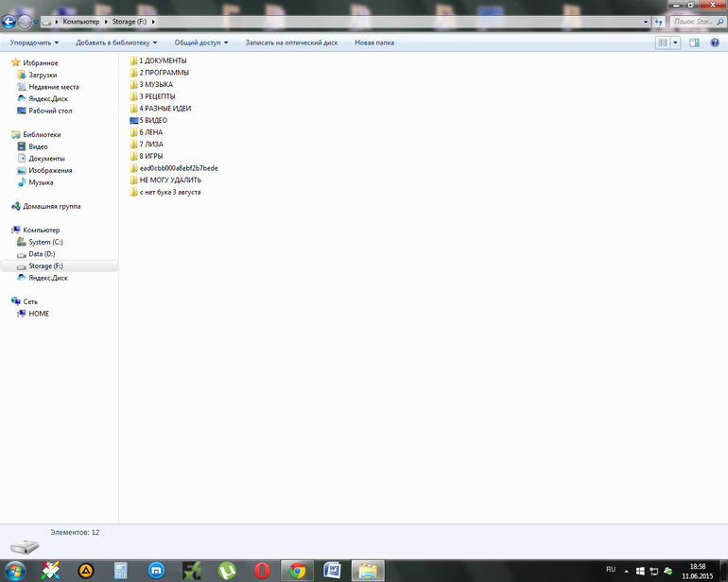The image size is (728, 582).
Task: Click the Компьютер breadcrumb in address bar
Action: click(x=80, y=22)
